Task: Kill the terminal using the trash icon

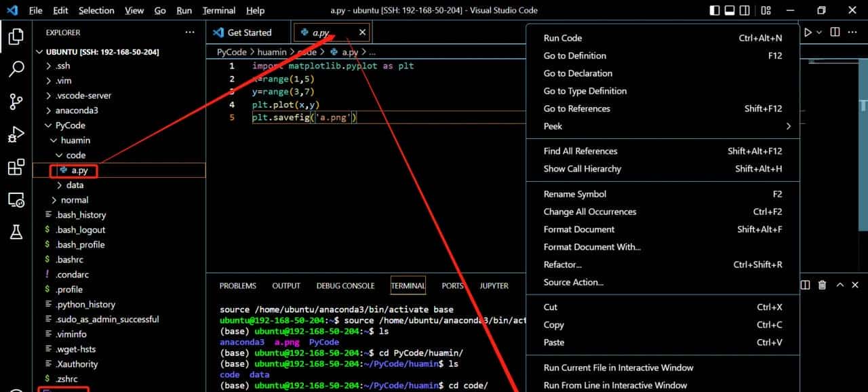Action: [822, 285]
